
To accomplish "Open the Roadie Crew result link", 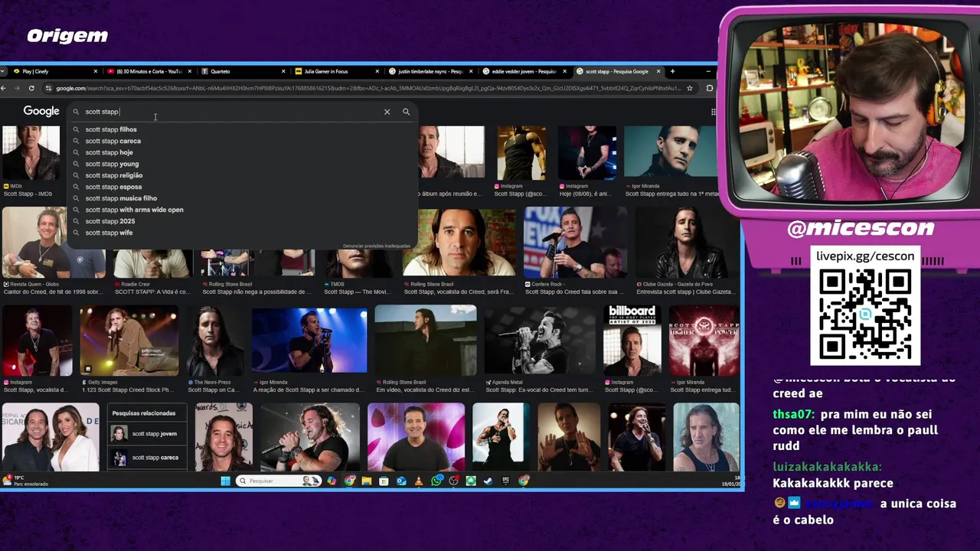I will tap(152, 287).
